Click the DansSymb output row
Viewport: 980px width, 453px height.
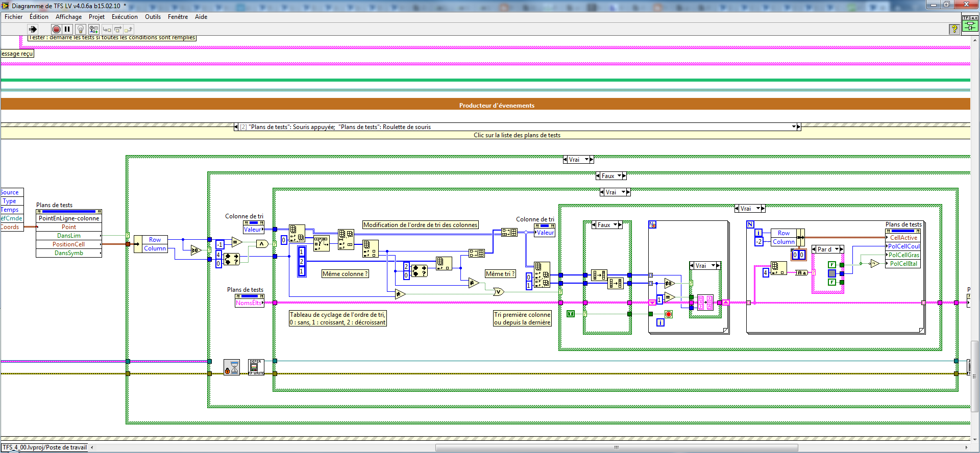(x=69, y=253)
